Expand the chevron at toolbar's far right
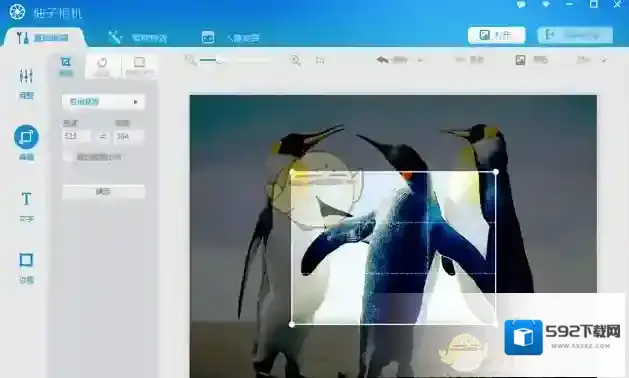The image size is (629, 378). click(604, 60)
